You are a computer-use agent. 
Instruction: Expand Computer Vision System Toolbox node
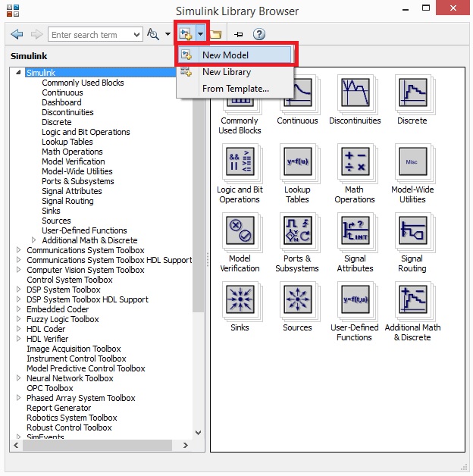tap(18, 270)
